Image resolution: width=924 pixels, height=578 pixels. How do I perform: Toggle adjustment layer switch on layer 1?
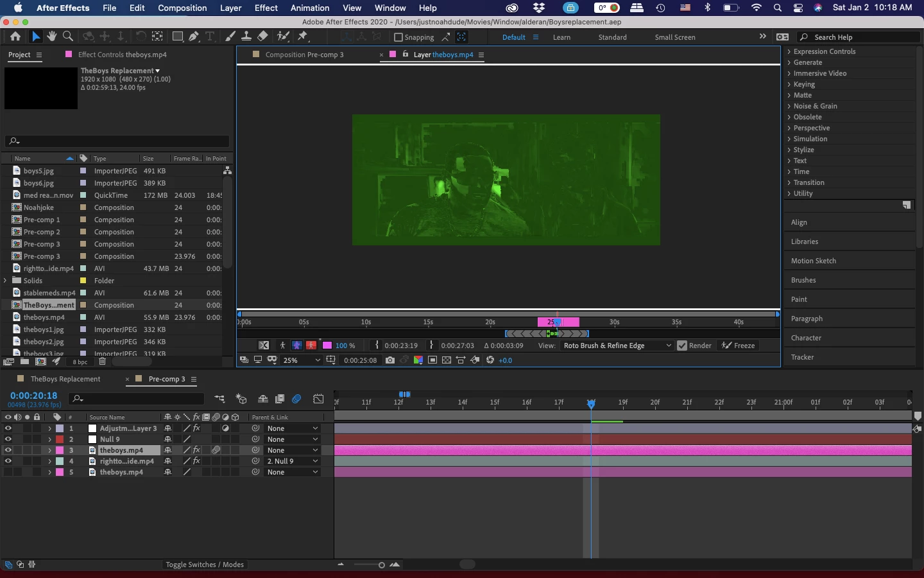[x=226, y=428]
